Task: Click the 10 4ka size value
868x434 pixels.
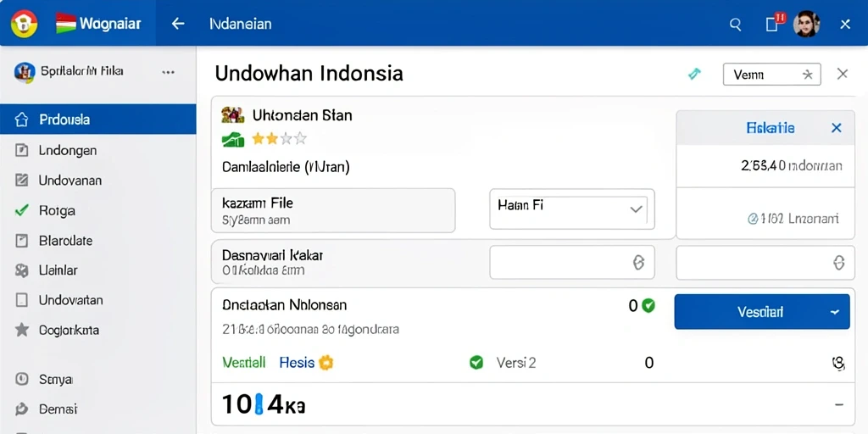Action: pos(264,405)
